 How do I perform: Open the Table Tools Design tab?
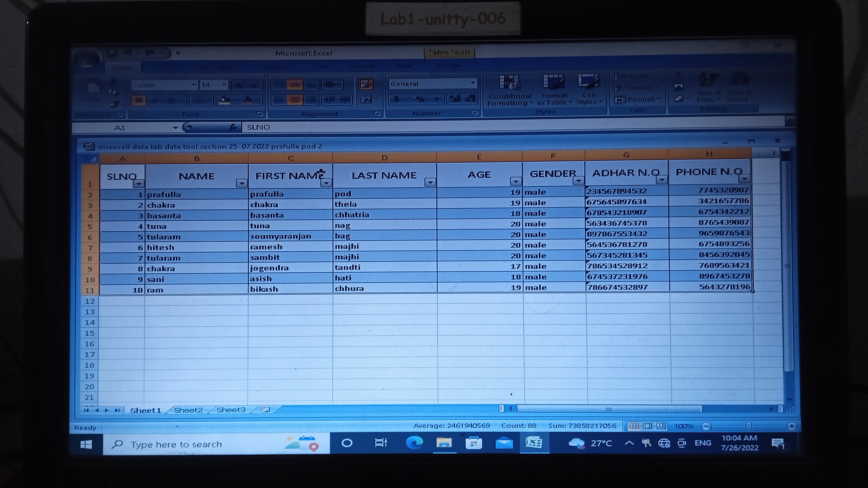(449, 65)
